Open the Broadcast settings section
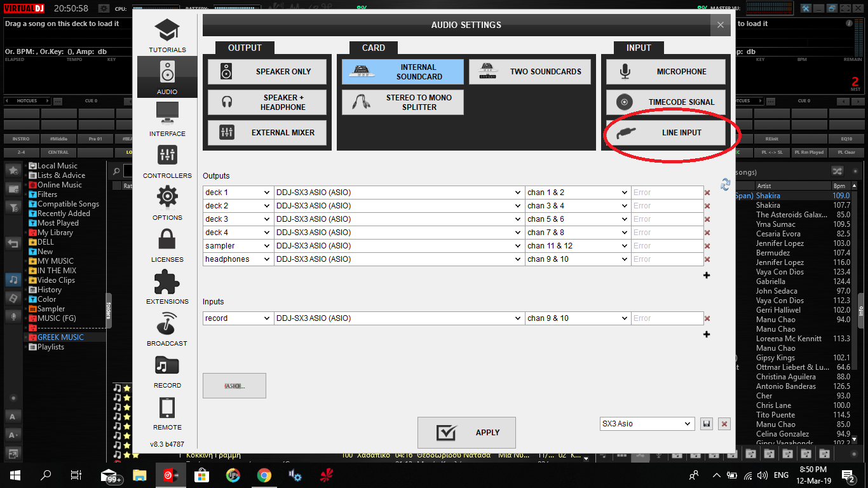Viewport: 868px width, 488px height. (167, 329)
